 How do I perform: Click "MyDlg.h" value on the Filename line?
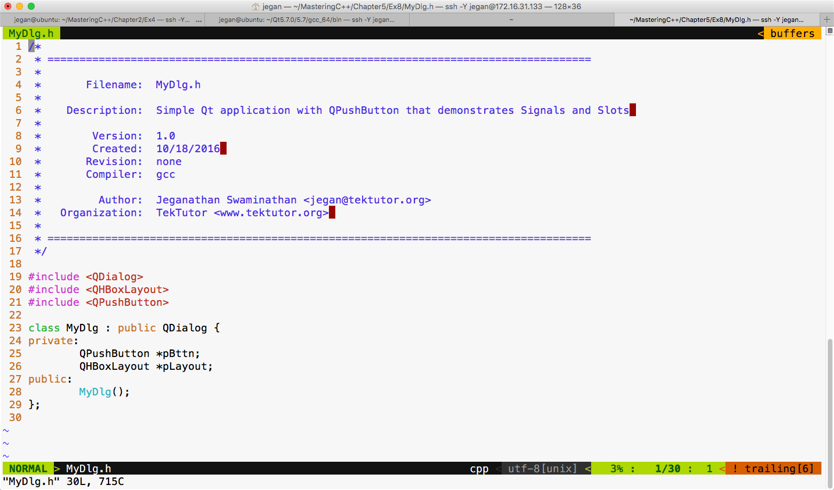click(178, 85)
